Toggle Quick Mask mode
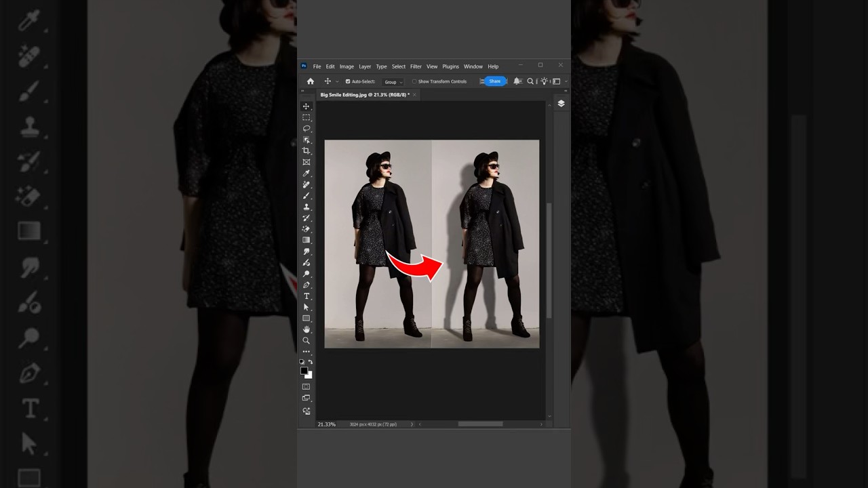 pyautogui.click(x=306, y=387)
